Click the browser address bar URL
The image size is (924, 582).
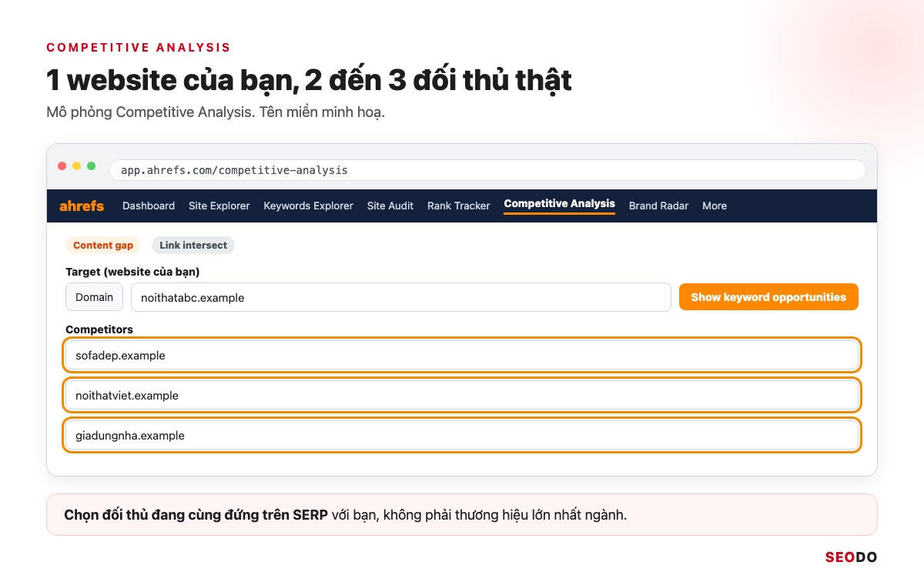pos(487,170)
